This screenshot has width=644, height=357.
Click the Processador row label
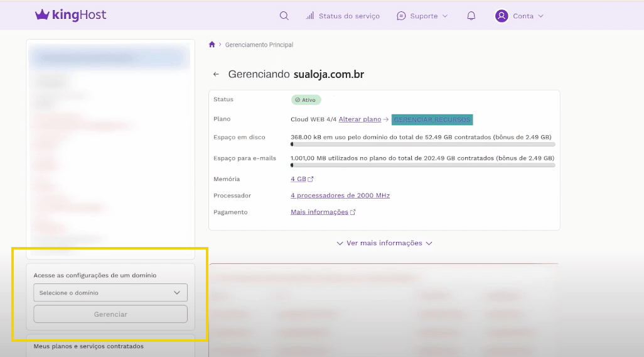[x=232, y=195]
